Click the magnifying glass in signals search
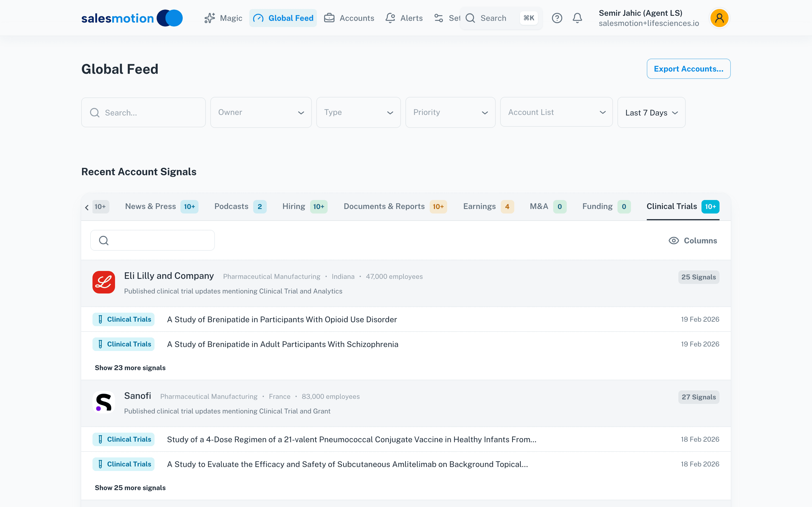 (104, 240)
